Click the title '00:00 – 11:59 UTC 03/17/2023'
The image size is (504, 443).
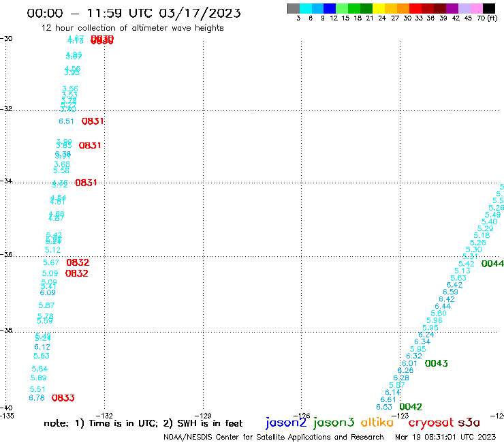pos(133,13)
